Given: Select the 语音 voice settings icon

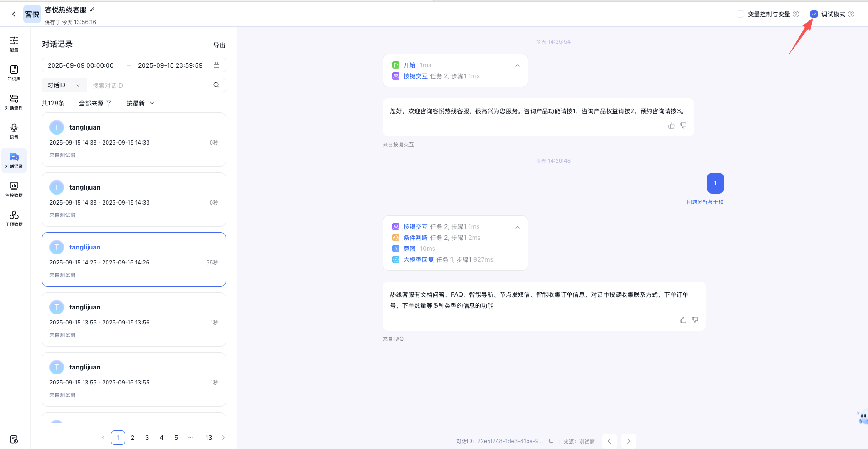Looking at the screenshot, I should pyautogui.click(x=14, y=131).
